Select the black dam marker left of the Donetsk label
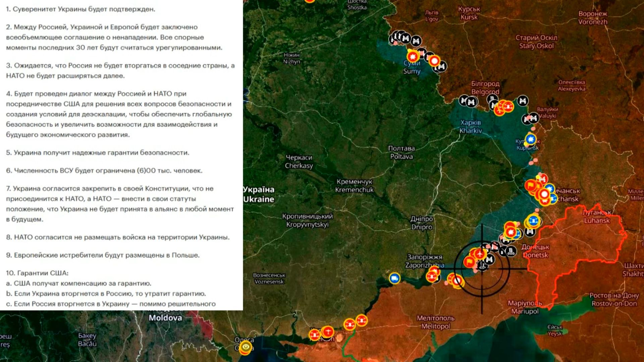 pyautogui.click(x=511, y=251)
